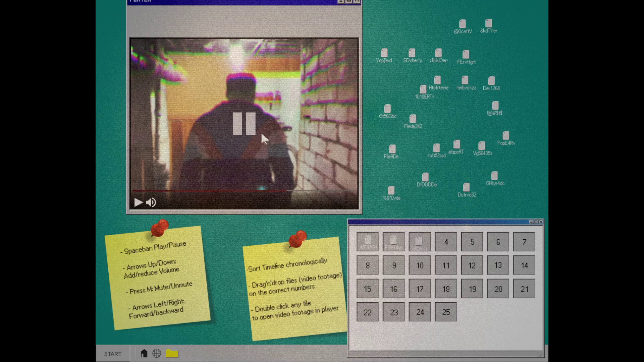This screenshot has height=362, width=644.
Task: Open the DfDDDDe video file
Action: coord(425,177)
